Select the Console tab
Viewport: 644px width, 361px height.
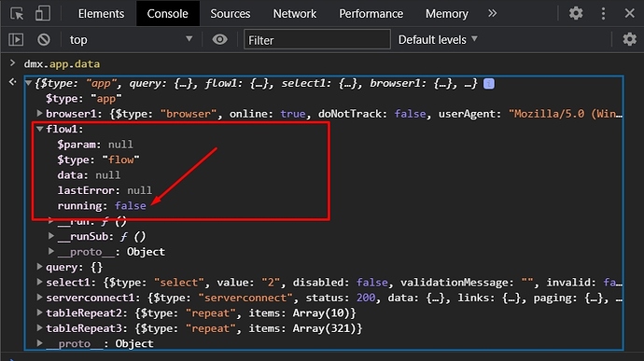(x=168, y=14)
